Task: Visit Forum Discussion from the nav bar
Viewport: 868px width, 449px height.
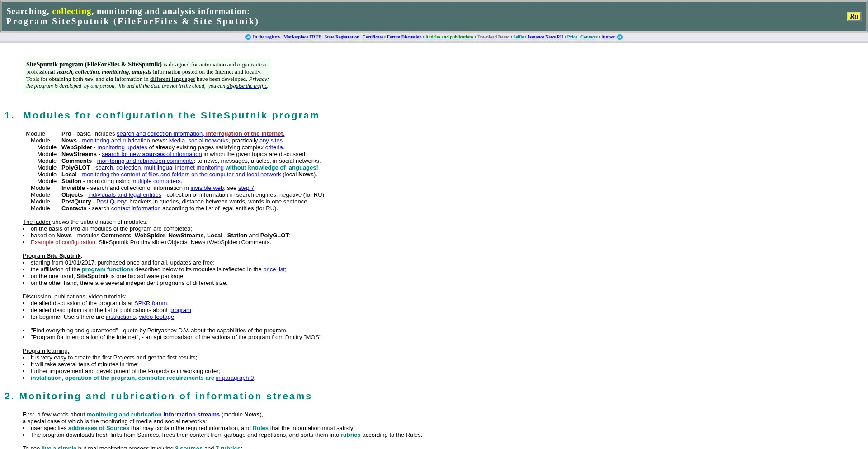Action: pos(404,37)
